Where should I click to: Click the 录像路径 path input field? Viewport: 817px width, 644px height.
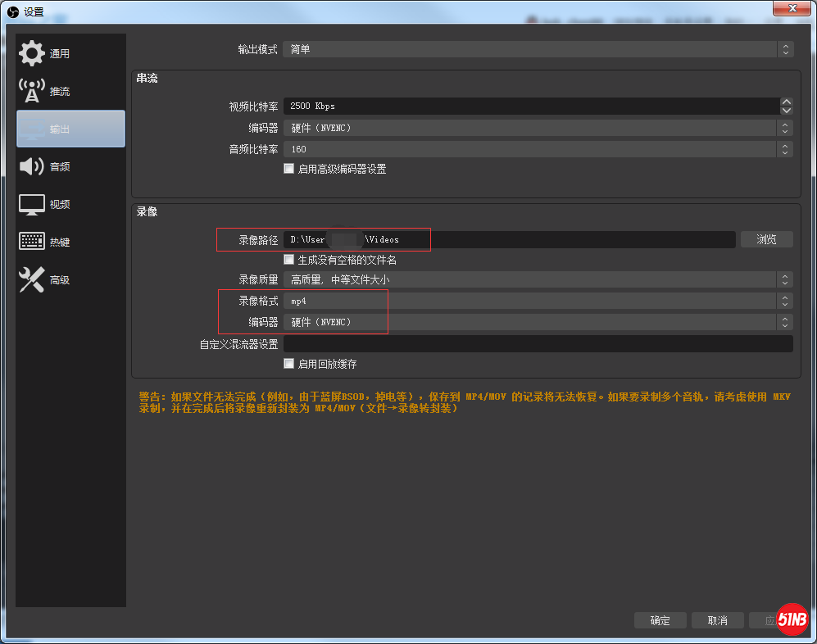coord(508,239)
